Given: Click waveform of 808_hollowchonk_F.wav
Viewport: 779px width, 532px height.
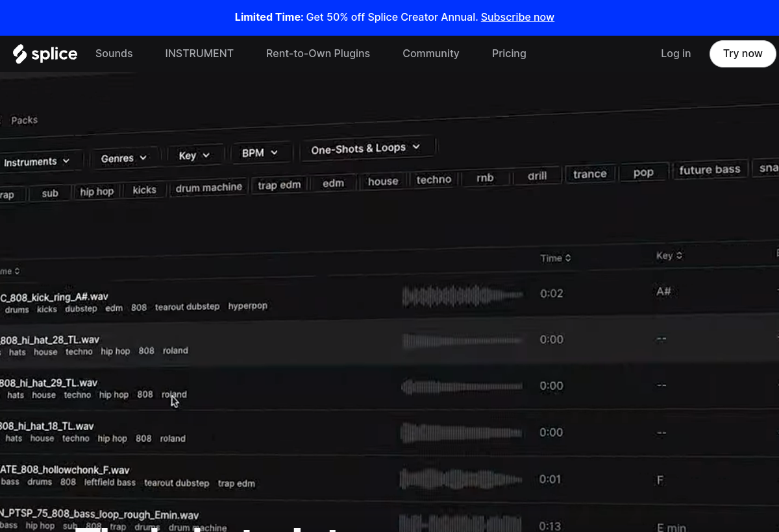Looking at the screenshot, I should click(x=462, y=479).
